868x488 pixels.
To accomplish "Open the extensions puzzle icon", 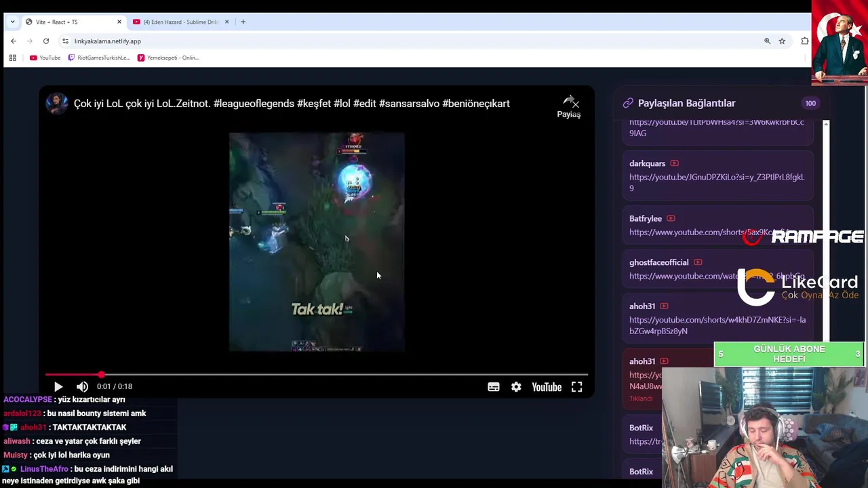I will click(804, 41).
